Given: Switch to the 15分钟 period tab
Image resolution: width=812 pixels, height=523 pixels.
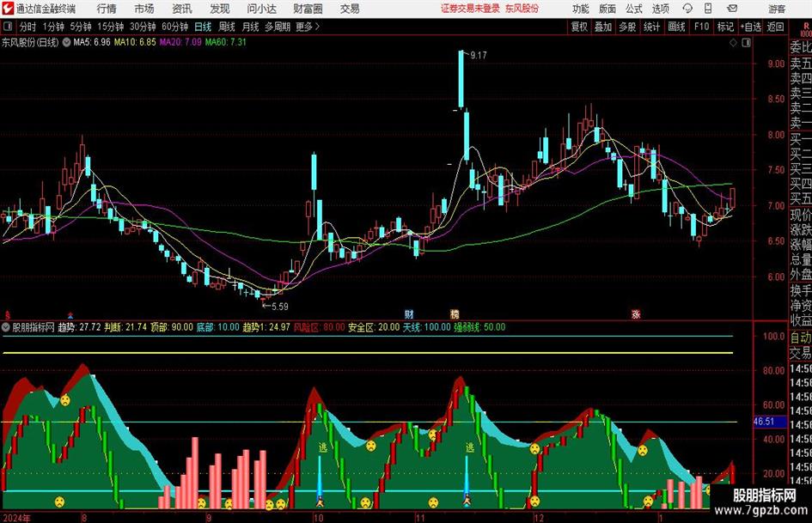Looking at the screenshot, I should [x=111, y=27].
